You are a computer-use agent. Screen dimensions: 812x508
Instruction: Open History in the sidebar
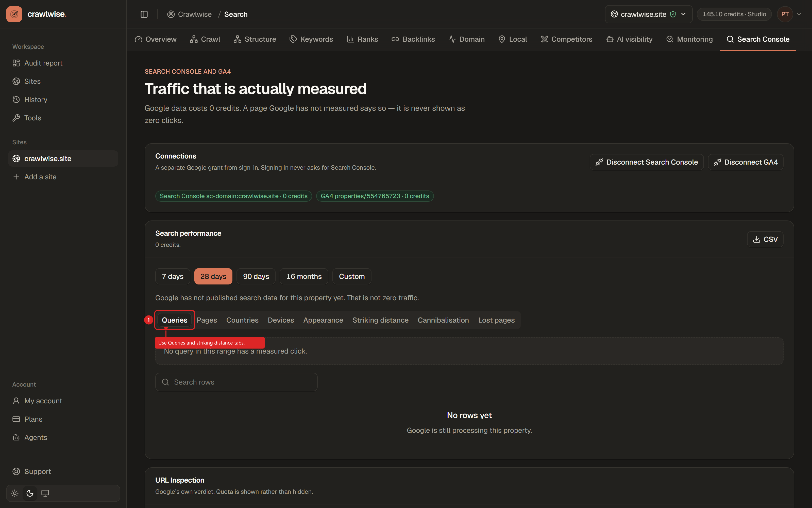point(63,100)
